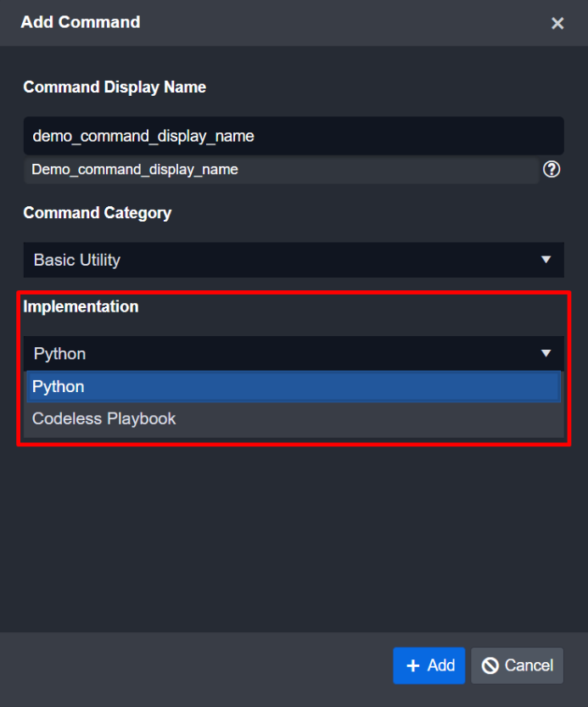Click the Command Display Name label
The image size is (588, 707).
115,87
